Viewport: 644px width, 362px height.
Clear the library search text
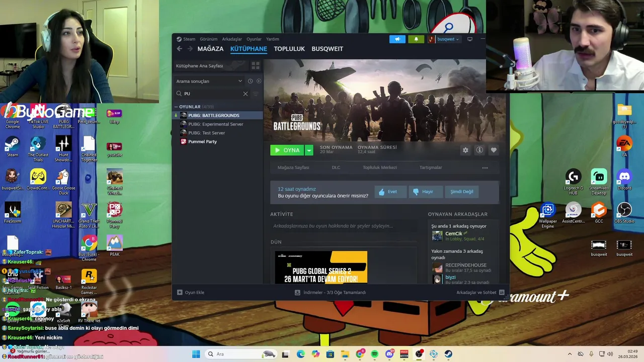pyautogui.click(x=246, y=94)
